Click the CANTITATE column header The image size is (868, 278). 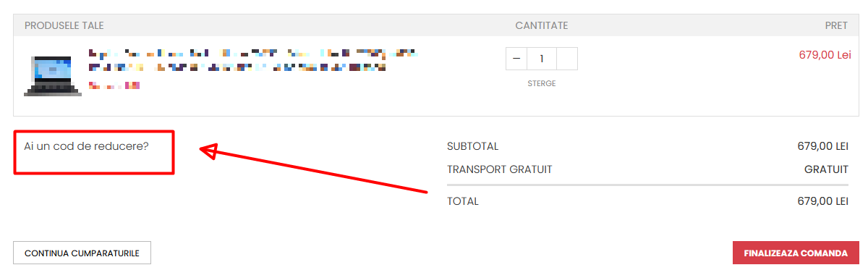pos(542,25)
